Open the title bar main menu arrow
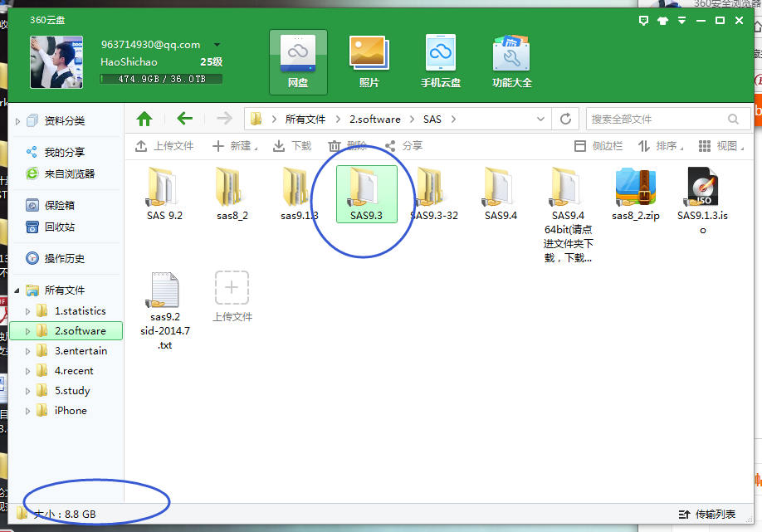The height and width of the screenshot is (532, 762). [681, 21]
